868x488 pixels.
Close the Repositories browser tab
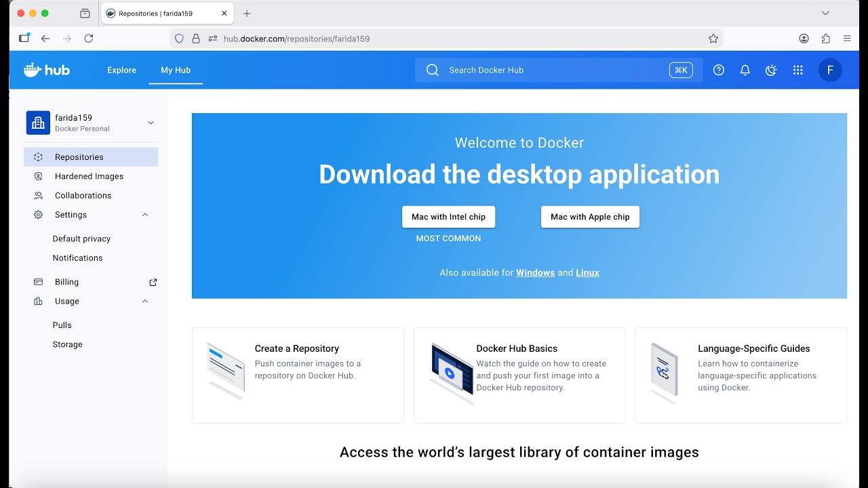(x=224, y=14)
